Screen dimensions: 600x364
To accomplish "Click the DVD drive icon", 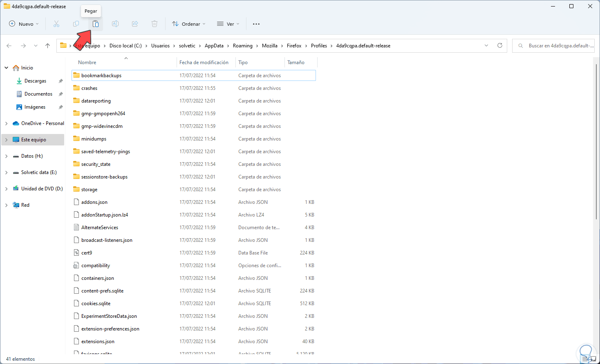I will point(16,189).
